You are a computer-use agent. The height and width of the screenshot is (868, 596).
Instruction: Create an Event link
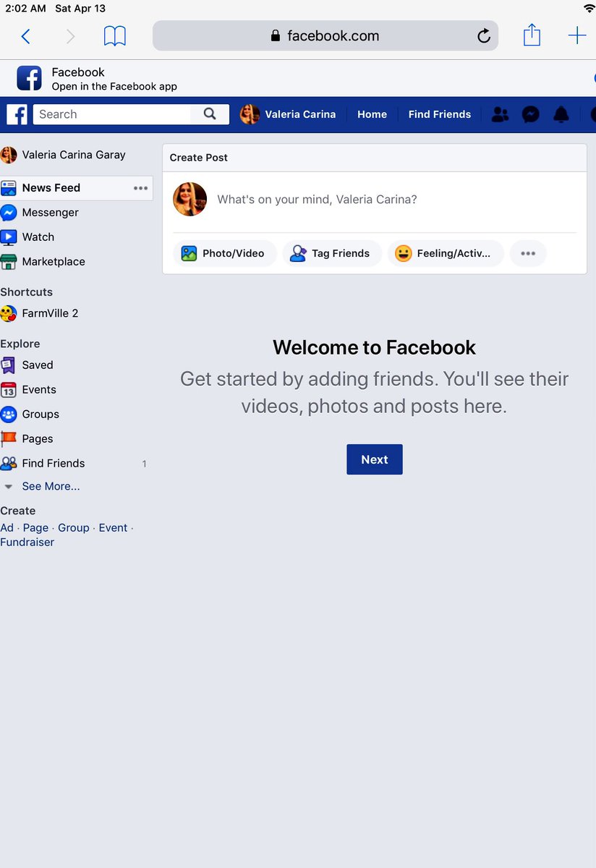coord(113,528)
